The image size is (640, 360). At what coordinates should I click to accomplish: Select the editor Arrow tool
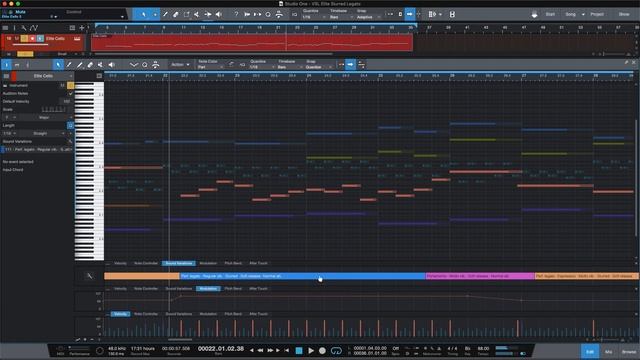(58, 64)
